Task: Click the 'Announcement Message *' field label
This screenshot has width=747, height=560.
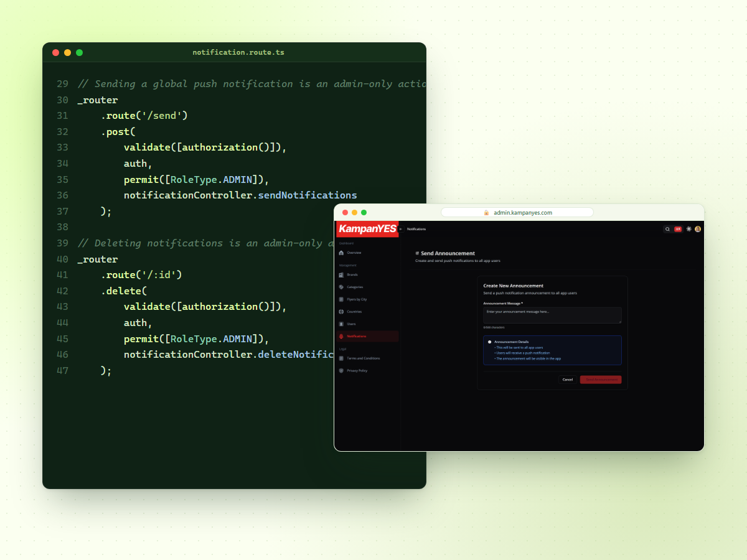Action: coord(503,303)
